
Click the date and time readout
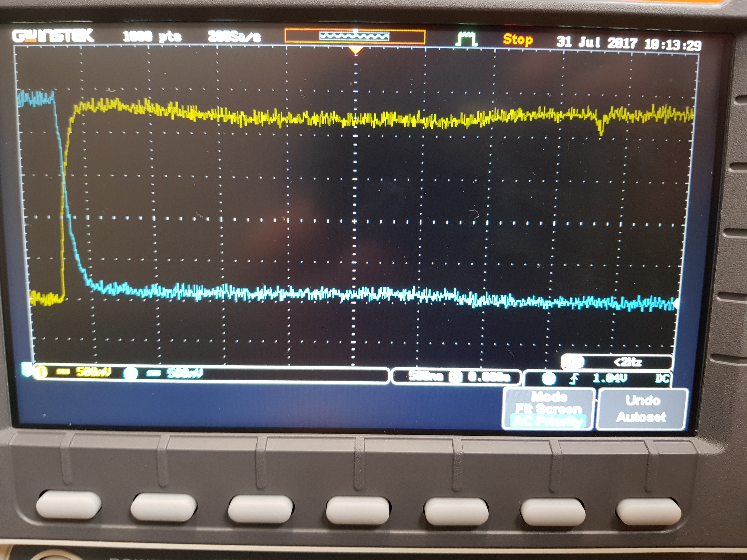click(629, 43)
